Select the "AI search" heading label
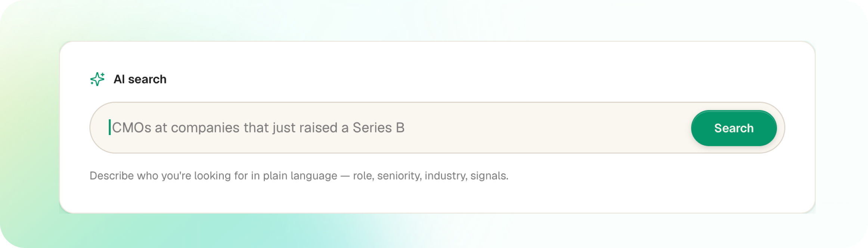 click(x=140, y=79)
